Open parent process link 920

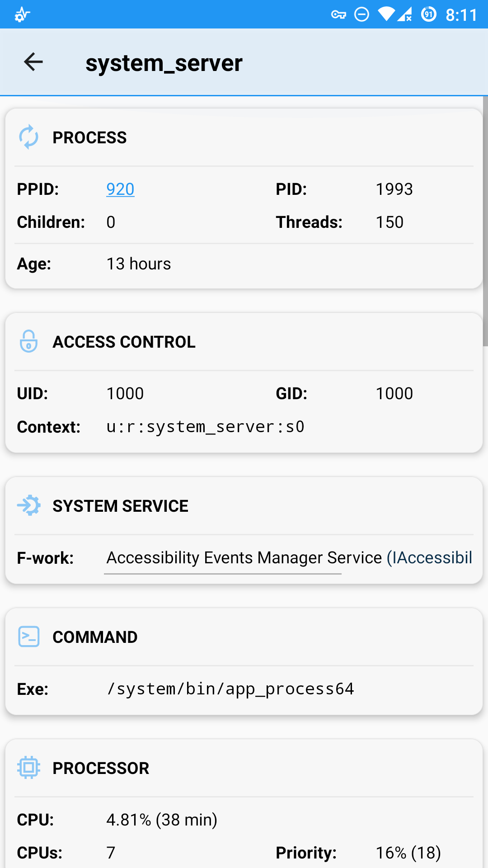point(120,189)
